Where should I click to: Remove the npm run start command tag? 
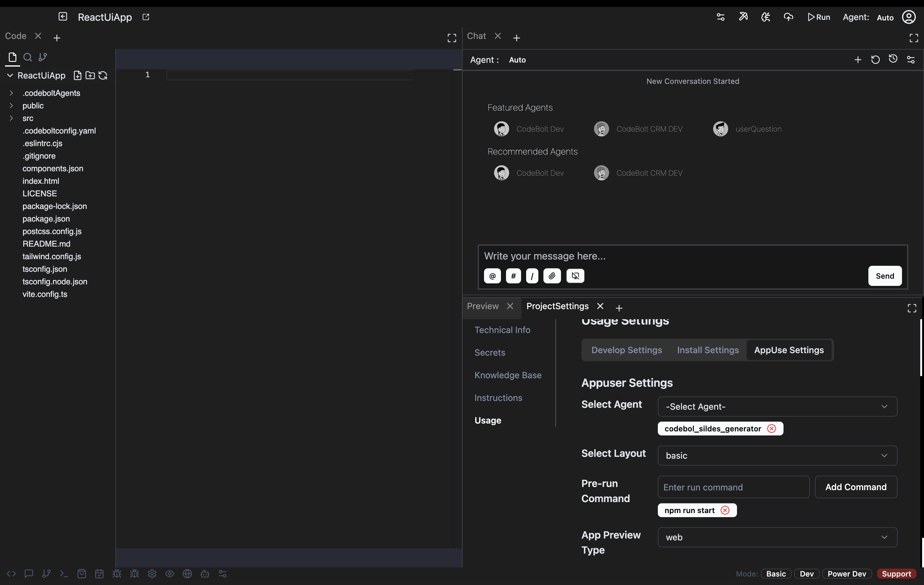[725, 510]
